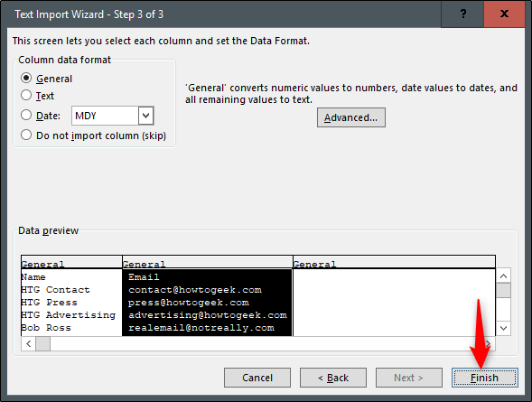
Task: Cancel the import wizard
Action: click(257, 378)
